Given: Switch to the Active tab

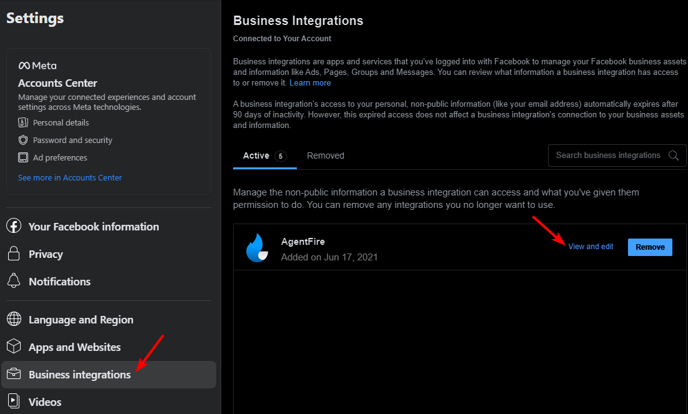Looking at the screenshot, I should point(265,156).
